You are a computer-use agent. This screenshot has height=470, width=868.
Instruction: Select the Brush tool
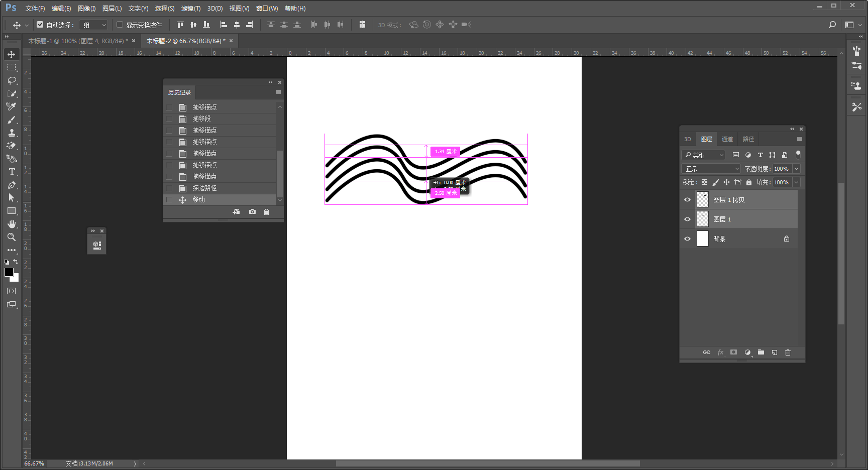(12, 120)
